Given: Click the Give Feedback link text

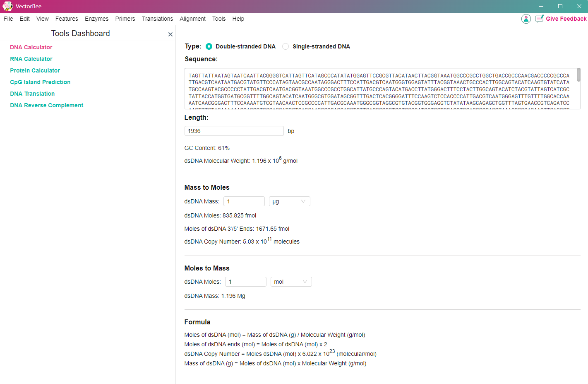Looking at the screenshot, I should point(566,19).
